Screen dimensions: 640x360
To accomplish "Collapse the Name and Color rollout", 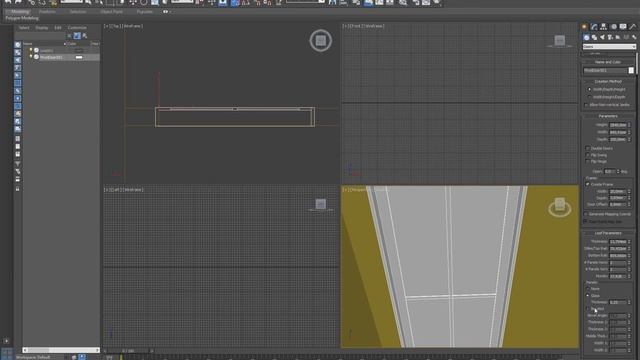I will coord(608,62).
